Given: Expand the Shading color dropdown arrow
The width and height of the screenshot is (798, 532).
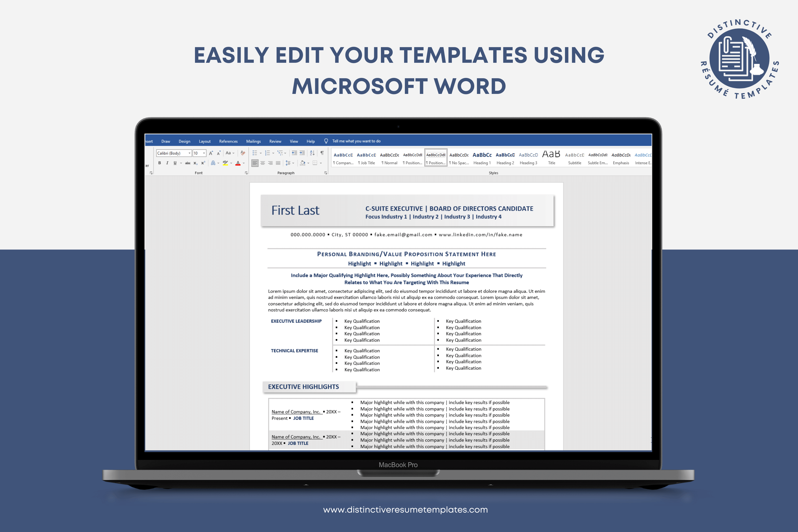Looking at the screenshot, I should tap(308, 163).
